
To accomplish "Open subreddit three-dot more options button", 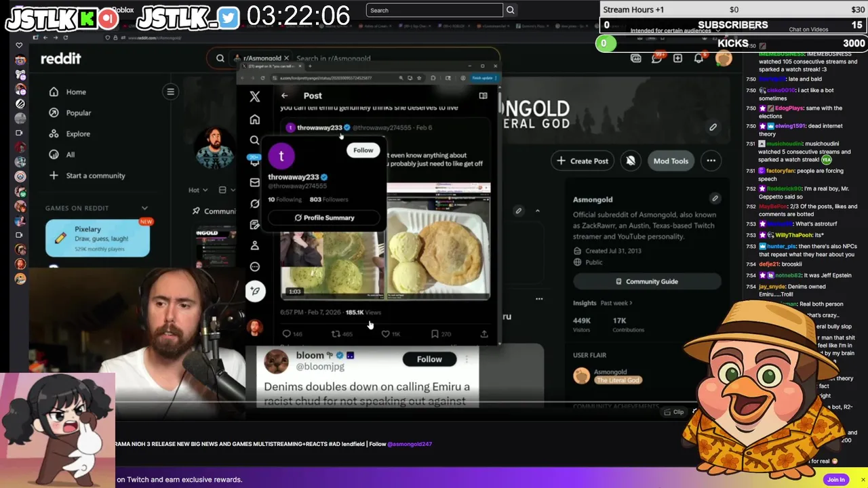I will coord(711,161).
